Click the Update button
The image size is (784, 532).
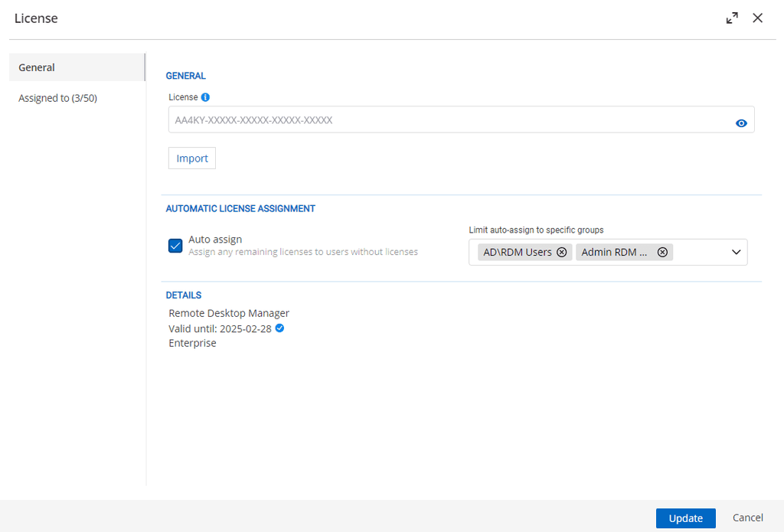(x=685, y=518)
